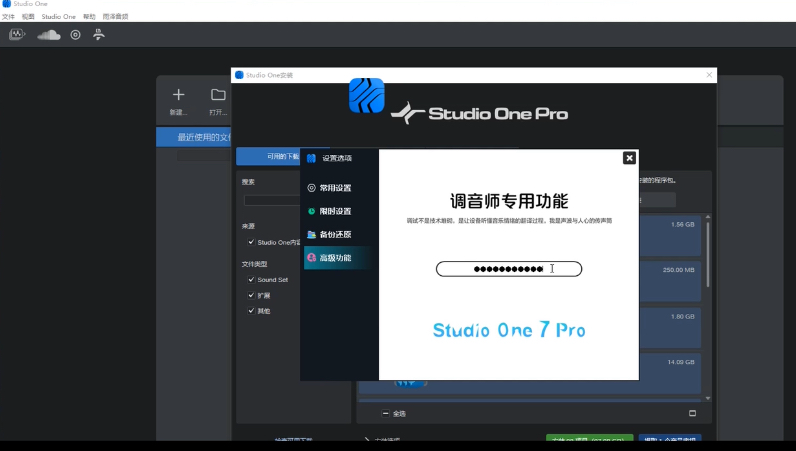This screenshot has width=796, height=451.
Task: Click the circular target icon in toolbar
Action: coord(75,35)
